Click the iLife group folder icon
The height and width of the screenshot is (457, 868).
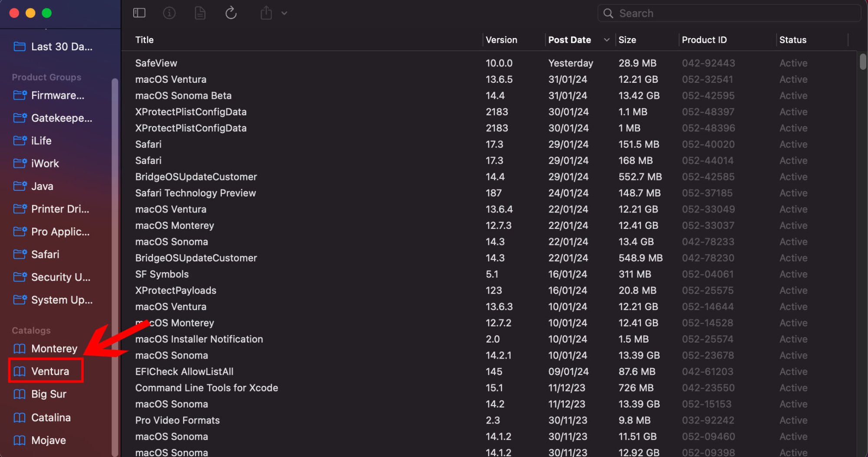click(20, 140)
